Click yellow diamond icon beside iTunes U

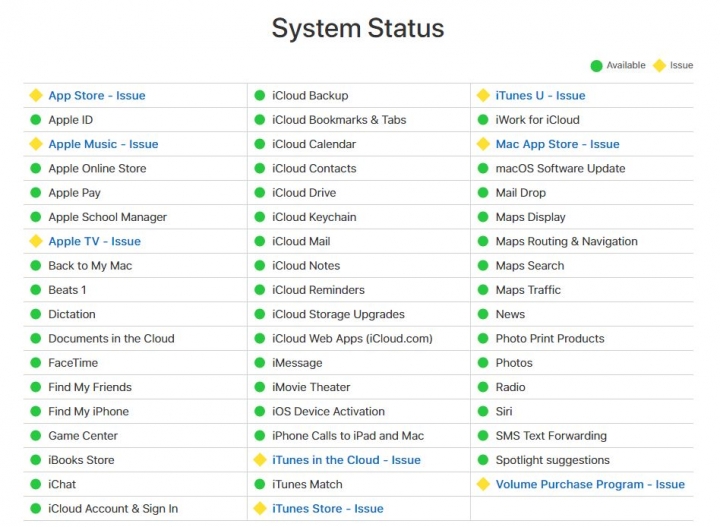pos(483,95)
